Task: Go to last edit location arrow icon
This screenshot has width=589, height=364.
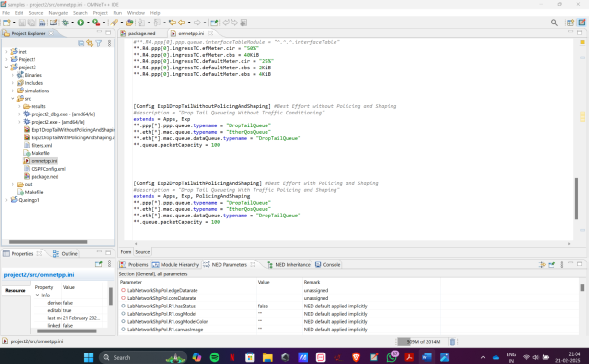Action: coord(172,23)
